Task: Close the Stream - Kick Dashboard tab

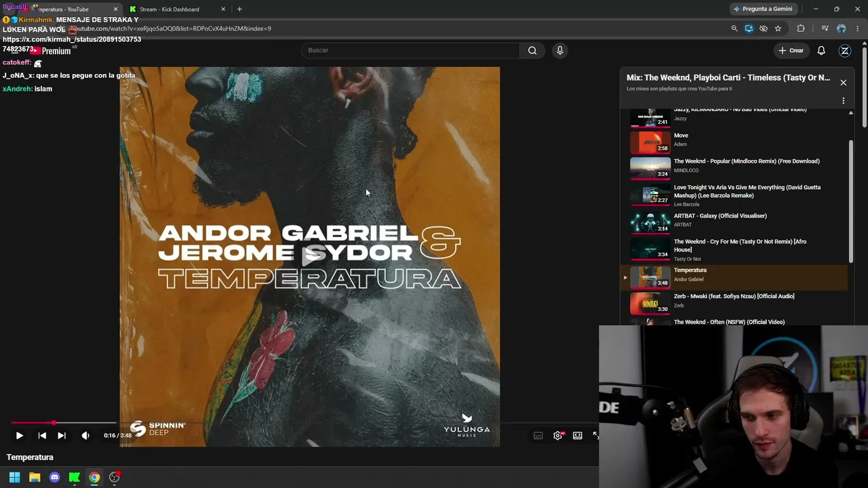Action: [x=223, y=9]
